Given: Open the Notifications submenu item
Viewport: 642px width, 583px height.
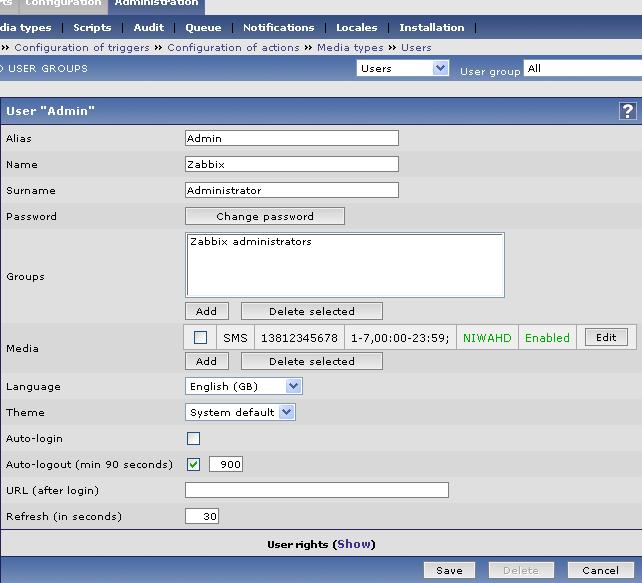Looking at the screenshot, I should [x=279, y=27].
